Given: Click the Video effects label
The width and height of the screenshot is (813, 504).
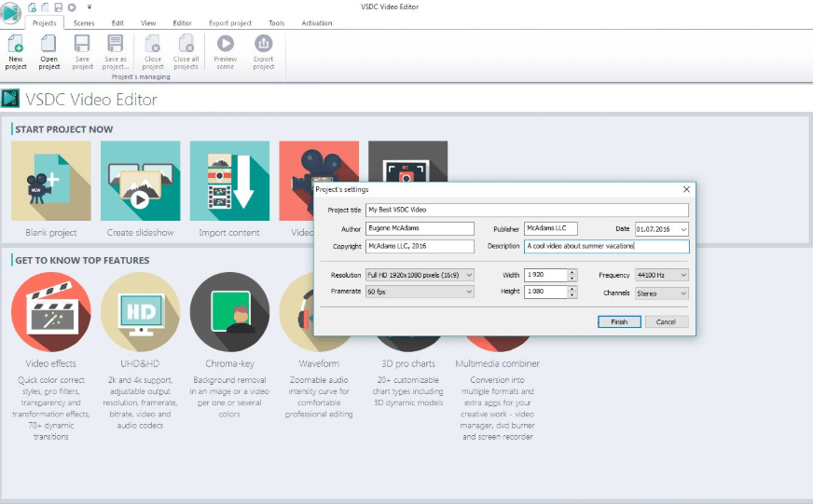Looking at the screenshot, I should point(50,363).
